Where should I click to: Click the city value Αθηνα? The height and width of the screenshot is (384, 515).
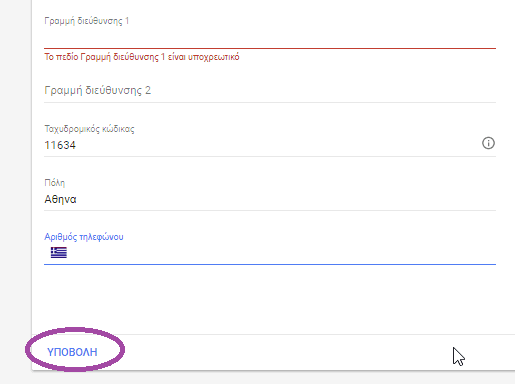tap(60, 199)
